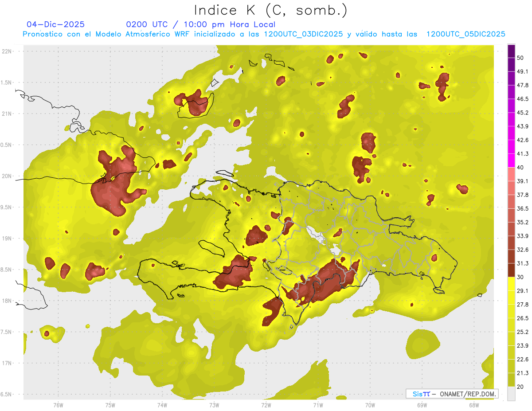Click the "7.5N" latitude label
The height and width of the screenshot is (411, 532).
coord(7,332)
